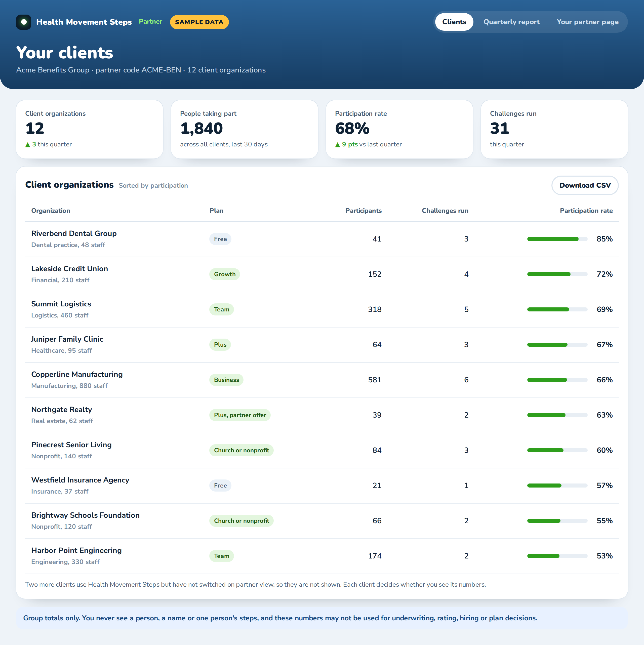
Task: Click the Plus, partner offer badge
Action: pos(240,415)
